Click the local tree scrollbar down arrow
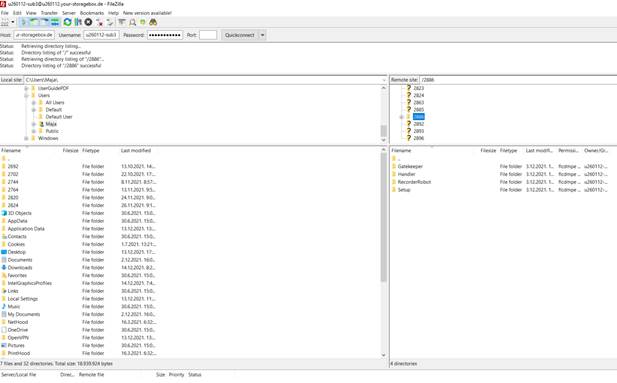The width and height of the screenshot is (617, 383). click(384, 140)
